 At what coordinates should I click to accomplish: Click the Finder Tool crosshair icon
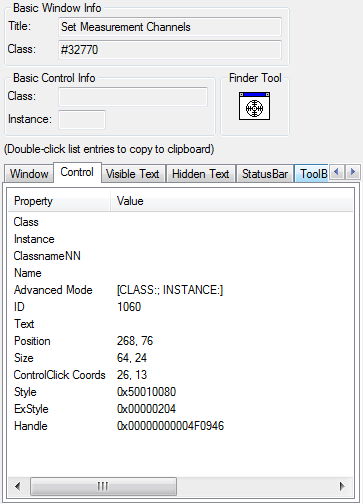254,106
